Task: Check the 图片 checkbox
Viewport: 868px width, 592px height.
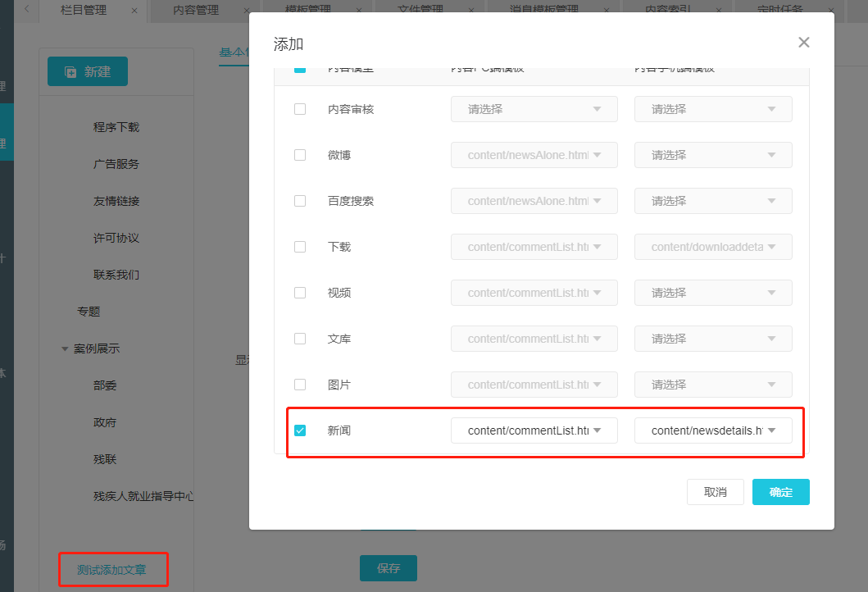Action: [x=300, y=385]
